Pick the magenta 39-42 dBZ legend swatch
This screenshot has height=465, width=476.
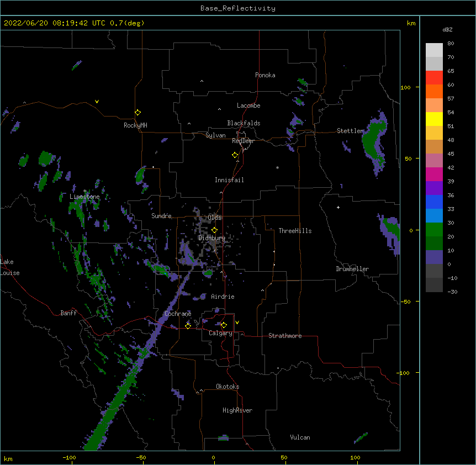(434, 174)
